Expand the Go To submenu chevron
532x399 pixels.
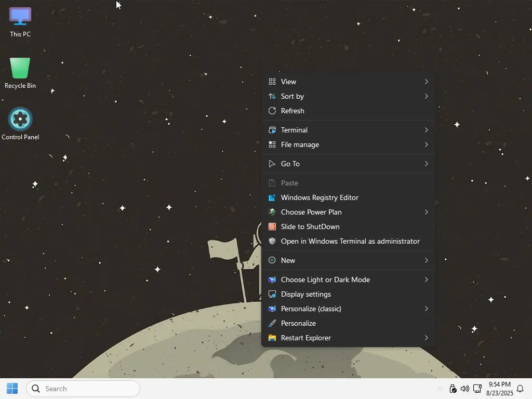[427, 164]
